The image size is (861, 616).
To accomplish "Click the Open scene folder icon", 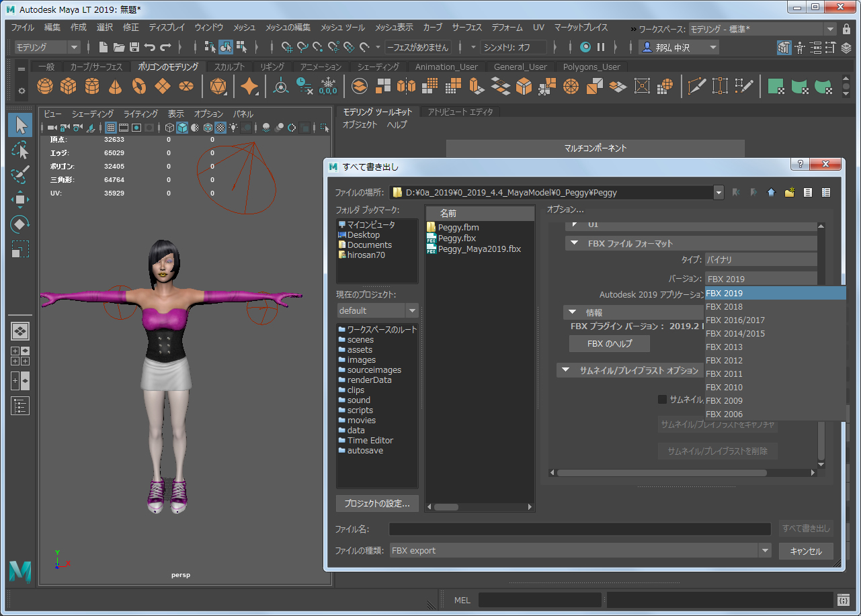I will tap(119, 47).
